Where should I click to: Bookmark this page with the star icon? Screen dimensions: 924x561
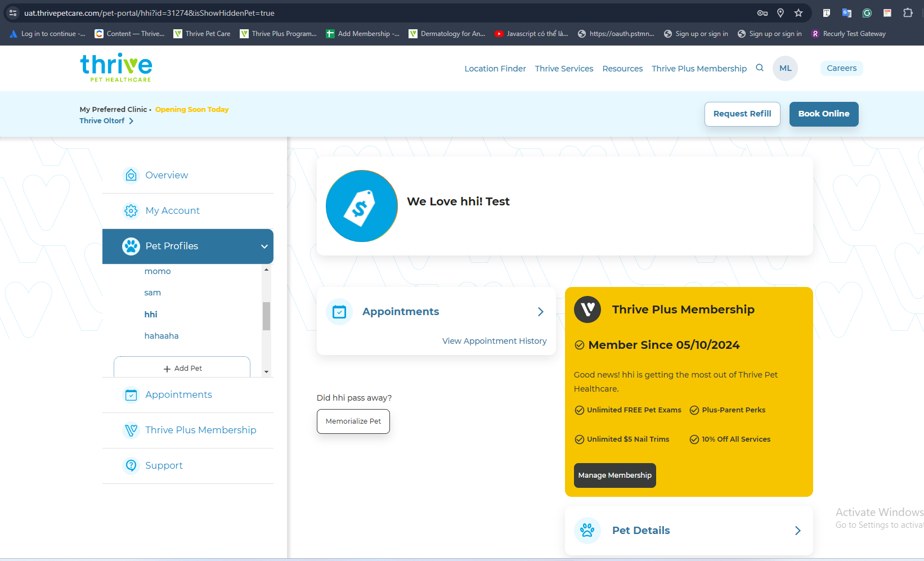click(x=799, y=13)
